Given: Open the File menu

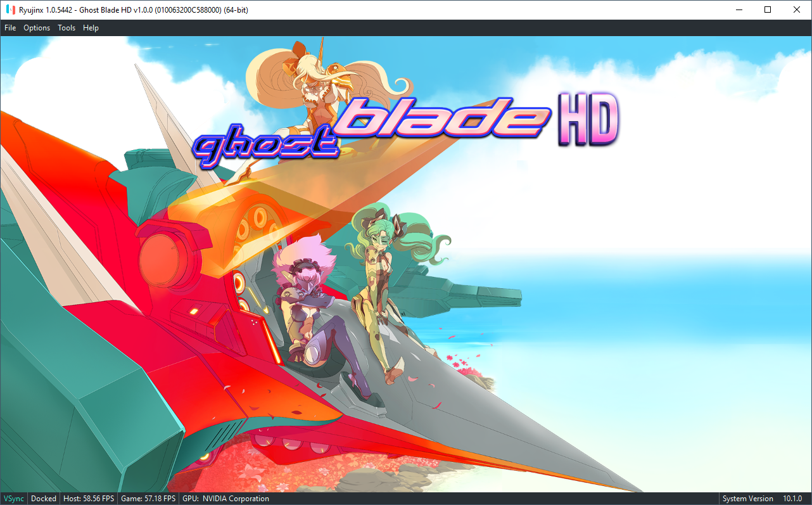Looking at the screenshot, I should point(10,28).
